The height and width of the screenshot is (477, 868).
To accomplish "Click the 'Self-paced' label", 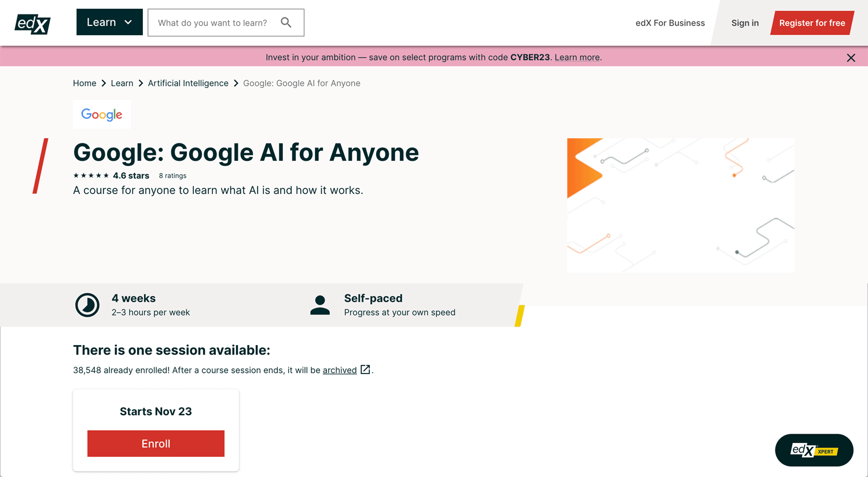I will click(x=373, y=298).
